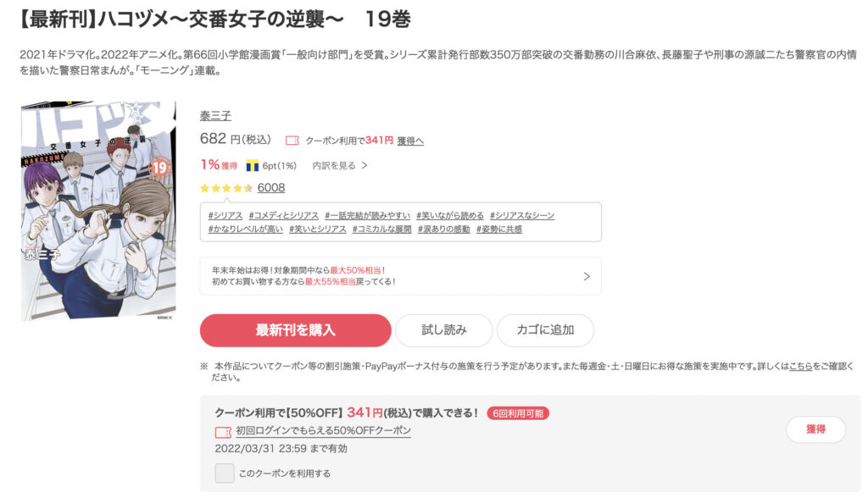Add to cart with カゴに追加 button
The width and height of the screenshot is (868, 498).
click(545, 330)
